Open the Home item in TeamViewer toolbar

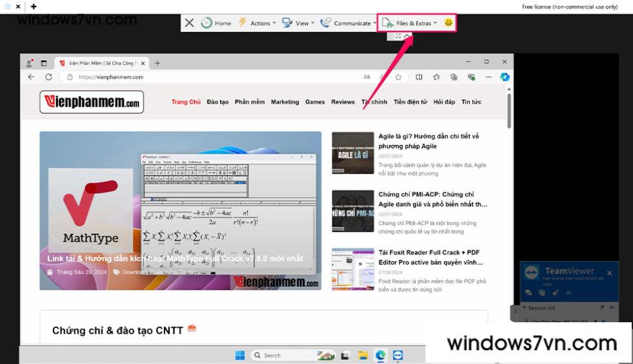tap(216, 23)
